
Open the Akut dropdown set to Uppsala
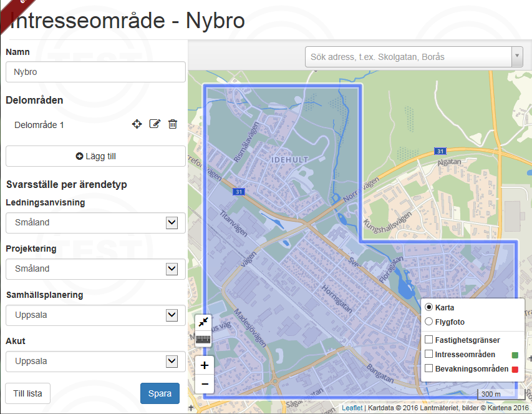[x=95, y=361]
